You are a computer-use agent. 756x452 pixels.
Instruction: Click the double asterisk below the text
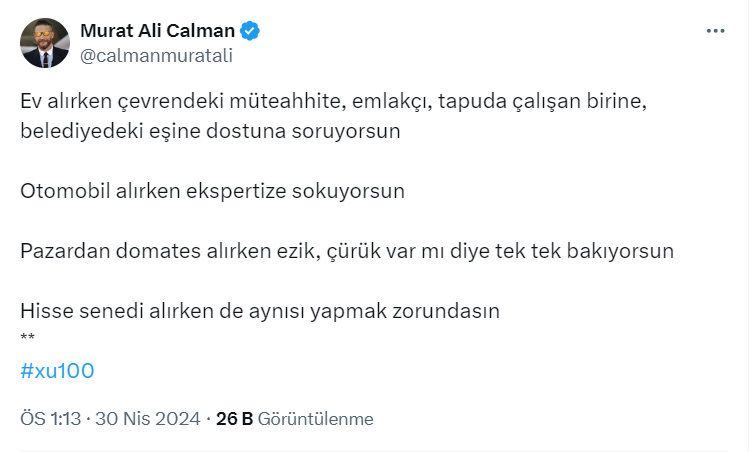click(28, 336)
